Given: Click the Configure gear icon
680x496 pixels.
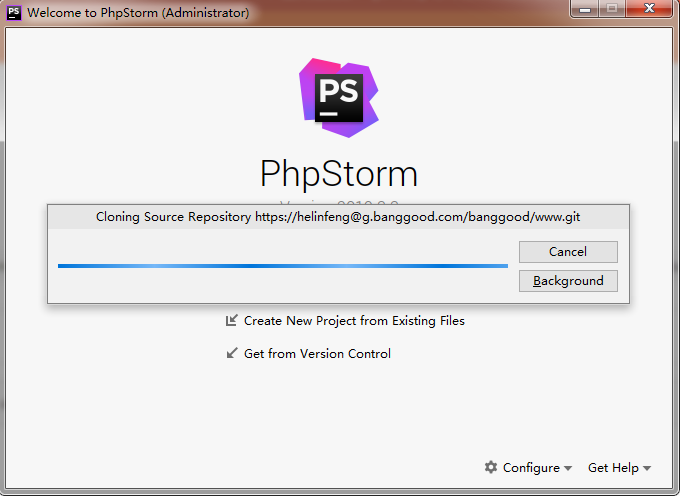Looking at the screenshot, I should pos(491,467).
